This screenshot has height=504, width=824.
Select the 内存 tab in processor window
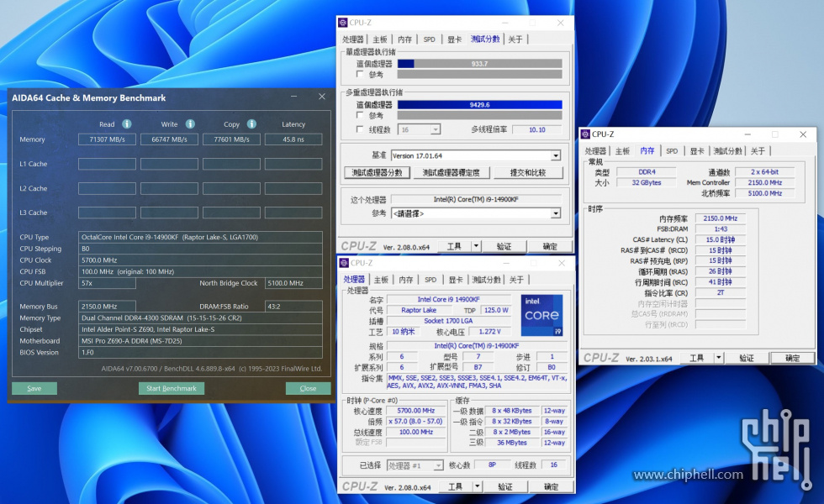tap(405, 280)
